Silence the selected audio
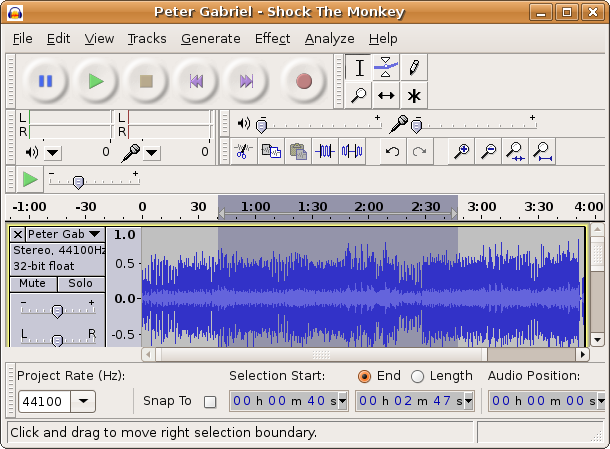Screen dimensions: 610x449 352,151
